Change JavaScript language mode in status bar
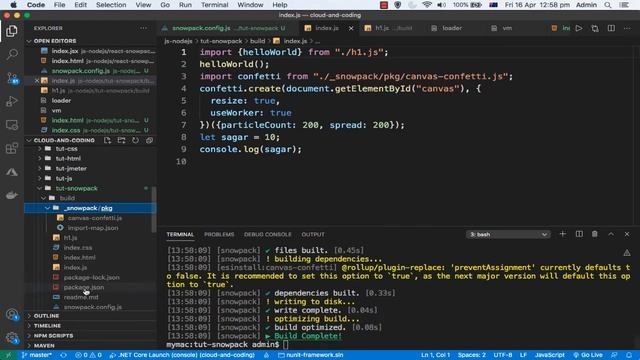640x360 pixels. pos(549,355)
